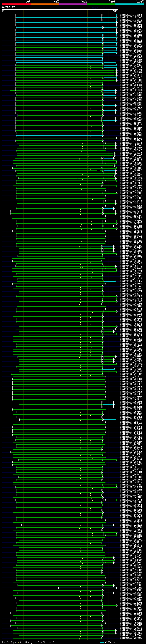Click the query end position 543
This screenshot has width=146, height=644.
click(x=115, y=11)
